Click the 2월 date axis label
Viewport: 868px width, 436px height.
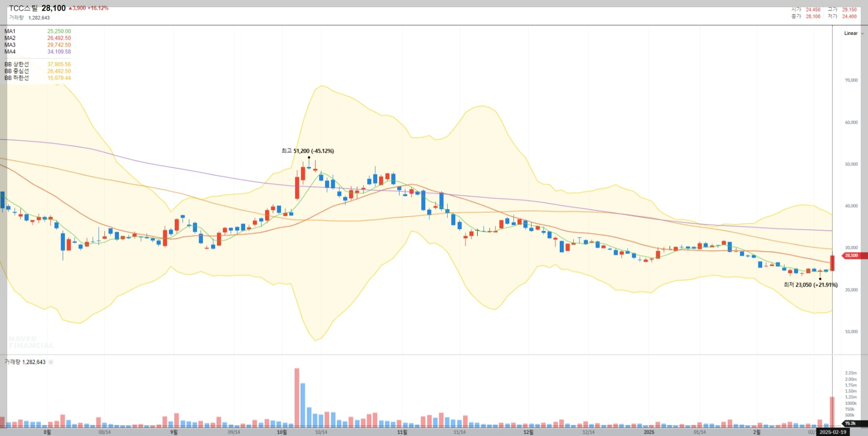click(756, 432)
